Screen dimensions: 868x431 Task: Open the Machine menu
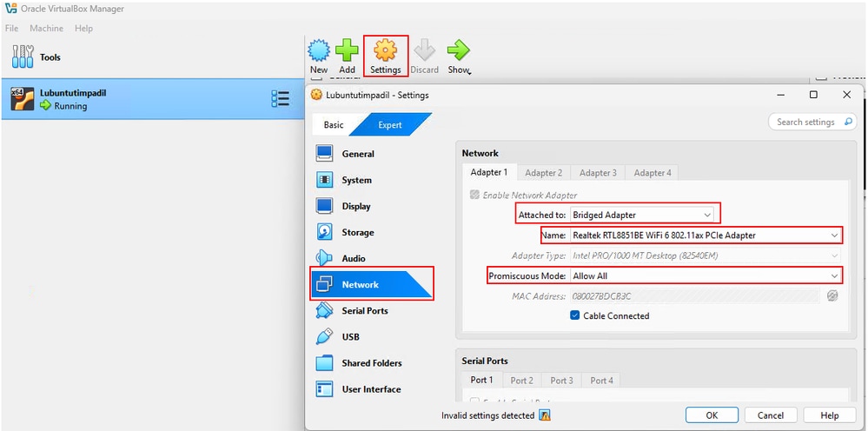[47, 28]
